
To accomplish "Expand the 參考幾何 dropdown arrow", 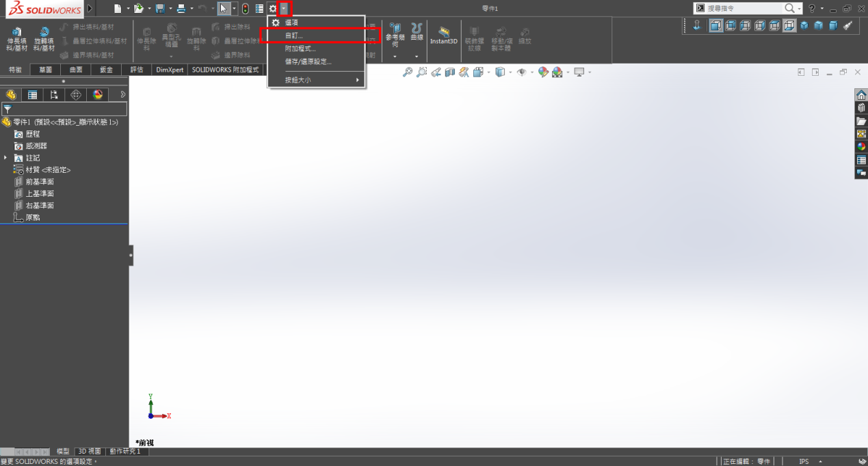I will (x=395, y=56).
